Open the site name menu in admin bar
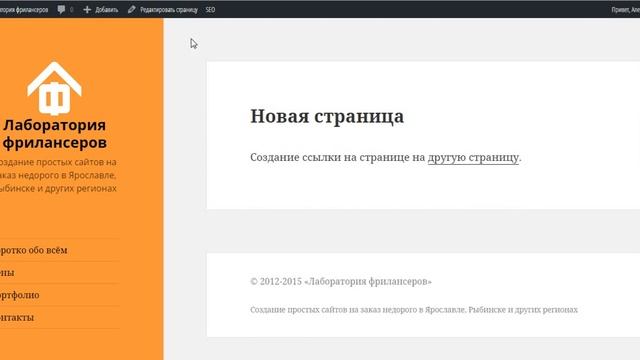This screenshot has height=360, width=640. 24,10
